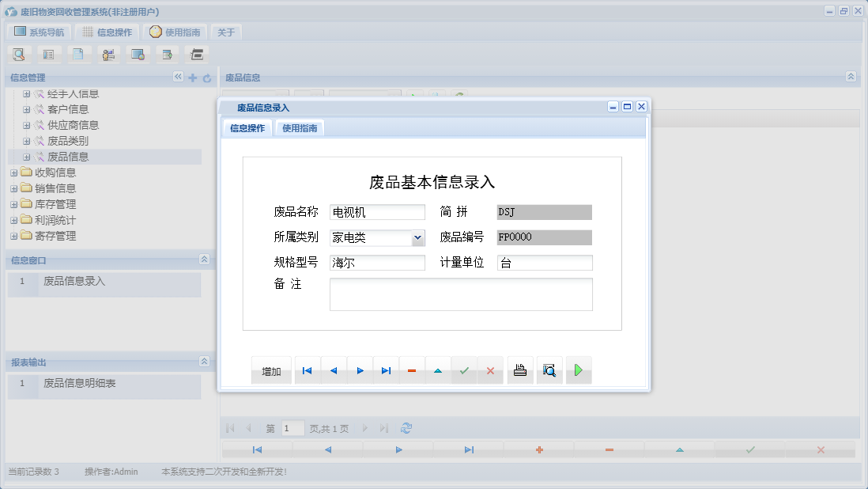Cancel the edit with the red X icon
This screenshot has width=868, height=489.
coord(490,370)
